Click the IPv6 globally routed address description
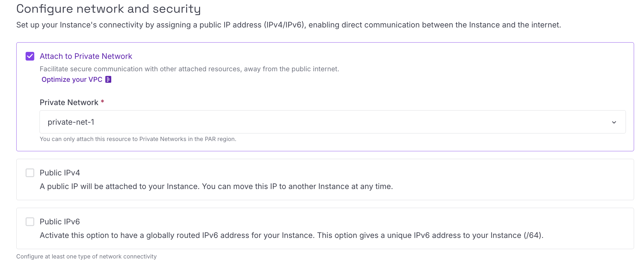Screen dimensions: 644x263 [291, 235]
